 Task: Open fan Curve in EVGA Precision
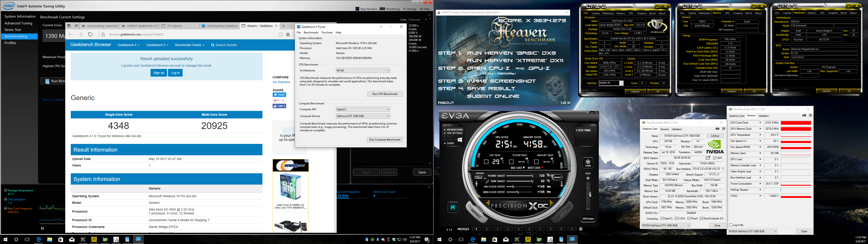coord(588,163)
